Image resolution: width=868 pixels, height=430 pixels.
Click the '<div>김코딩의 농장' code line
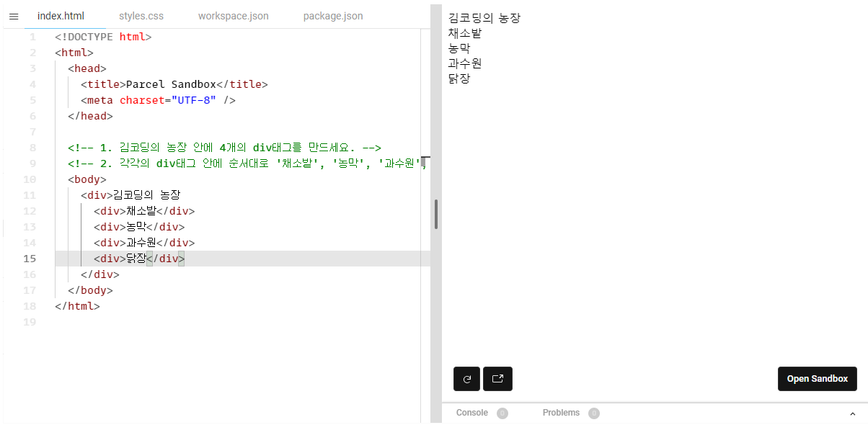[x=130, y=195]
